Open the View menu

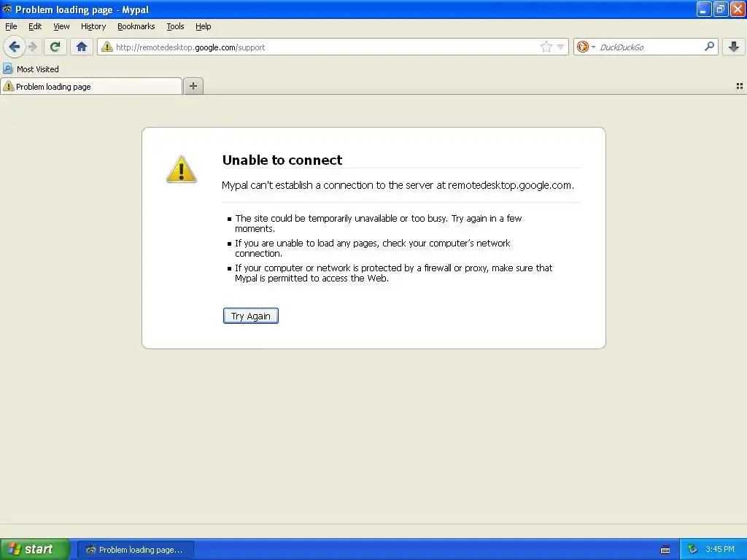[61, 27]
